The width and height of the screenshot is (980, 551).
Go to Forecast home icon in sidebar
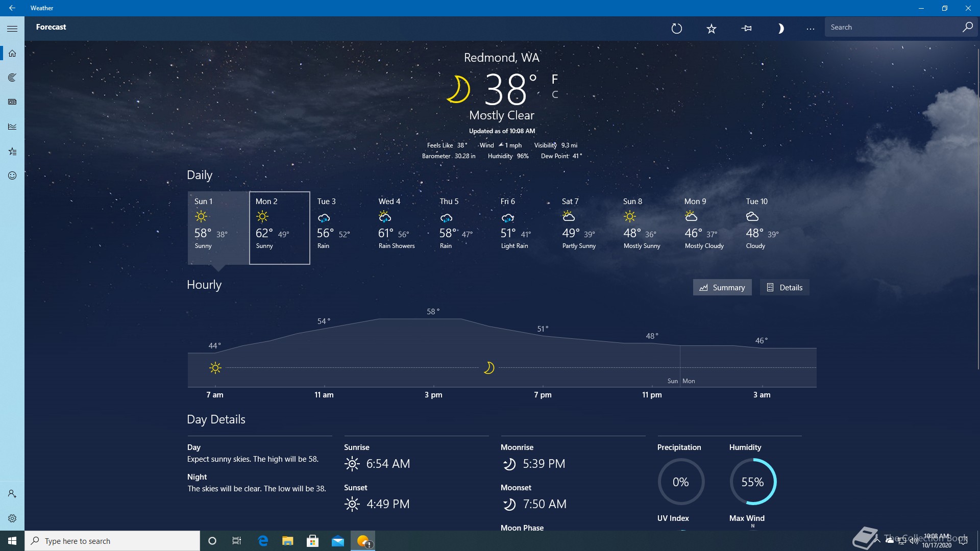(x=12, y=53)
